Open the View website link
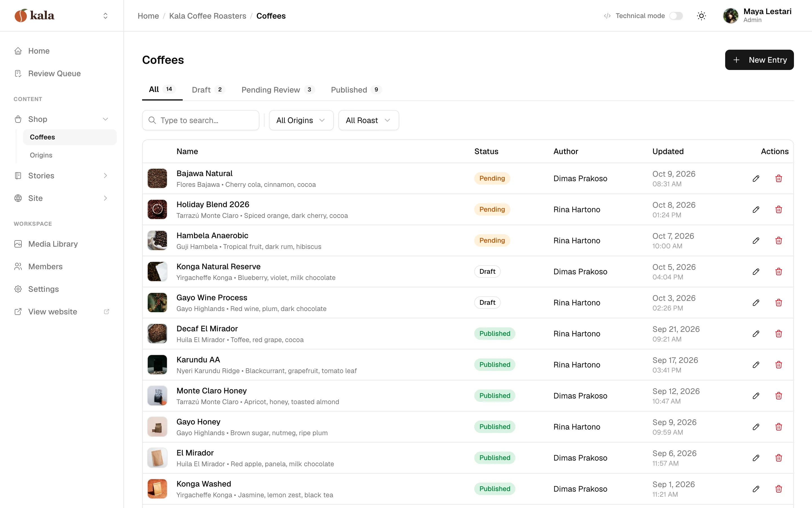The image size is (812, 508). [62, 312]
